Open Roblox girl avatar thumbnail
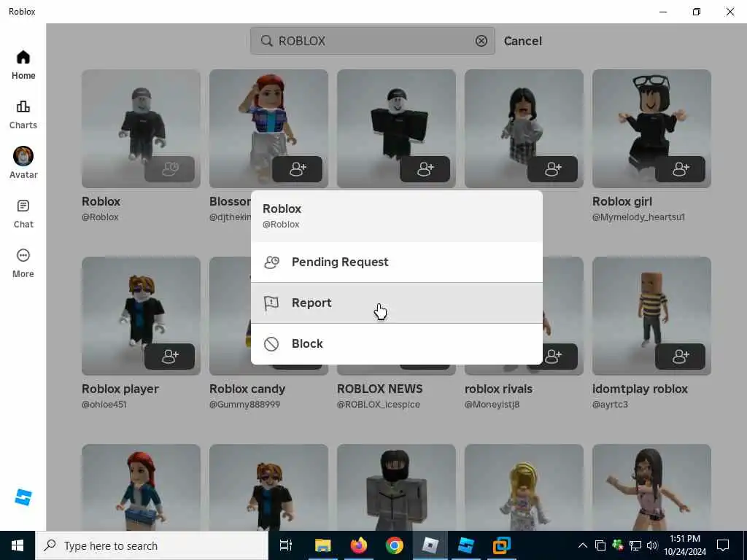Image resolution: width=747 pixels, height=560 pixels. tap(651, 128)
